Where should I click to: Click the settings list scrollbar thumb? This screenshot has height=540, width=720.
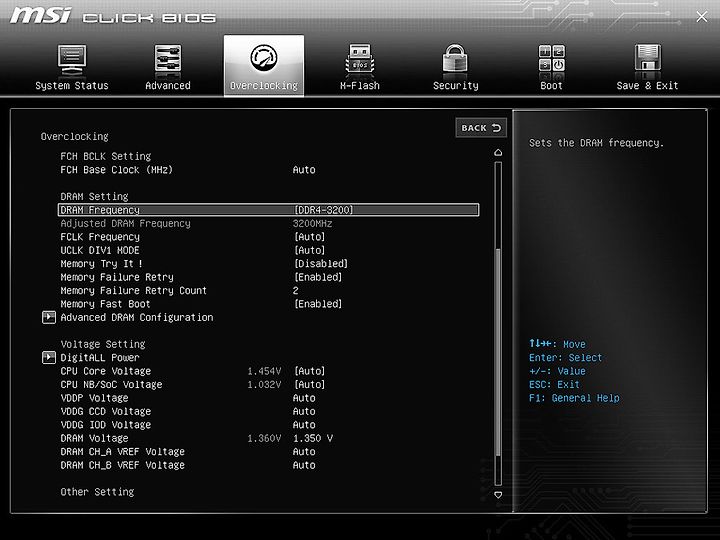(498, 351)
